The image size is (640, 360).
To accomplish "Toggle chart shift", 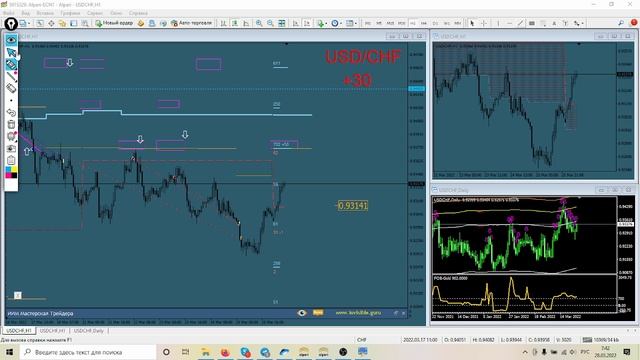I will click(307, 23).
